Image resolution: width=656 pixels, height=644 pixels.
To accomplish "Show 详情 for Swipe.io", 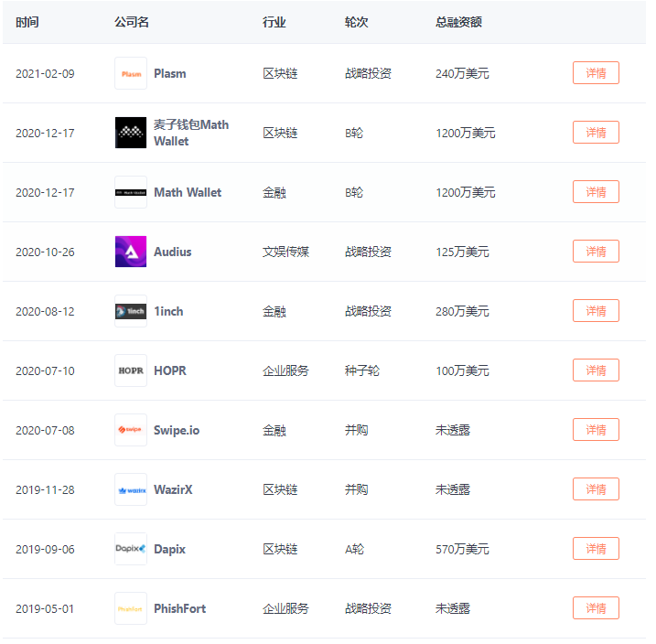I will coord(596,429).
